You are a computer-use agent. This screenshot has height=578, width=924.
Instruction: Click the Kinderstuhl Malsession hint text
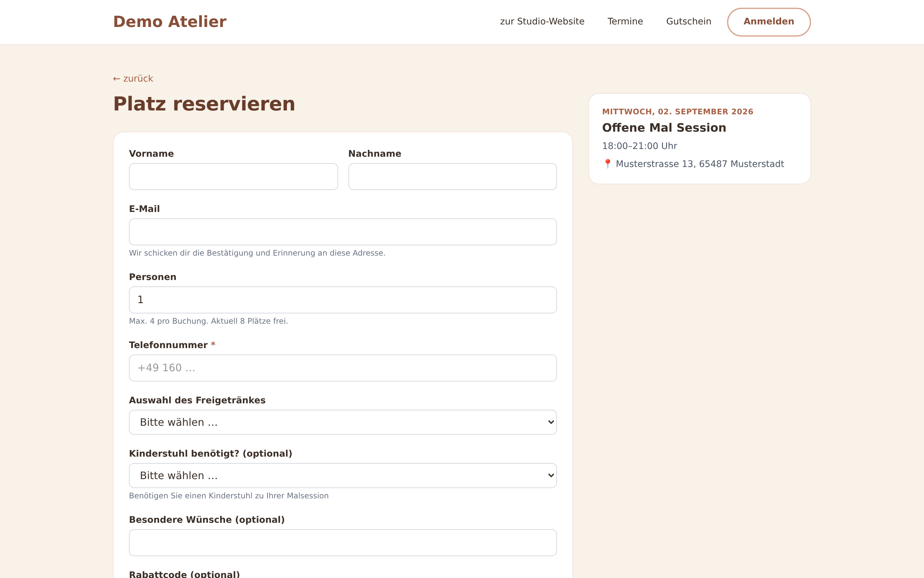point(229,496)
